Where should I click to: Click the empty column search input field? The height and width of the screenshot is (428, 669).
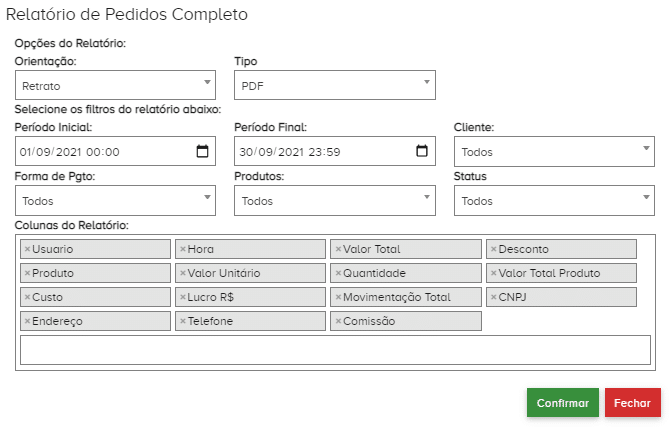pos(335,350)
